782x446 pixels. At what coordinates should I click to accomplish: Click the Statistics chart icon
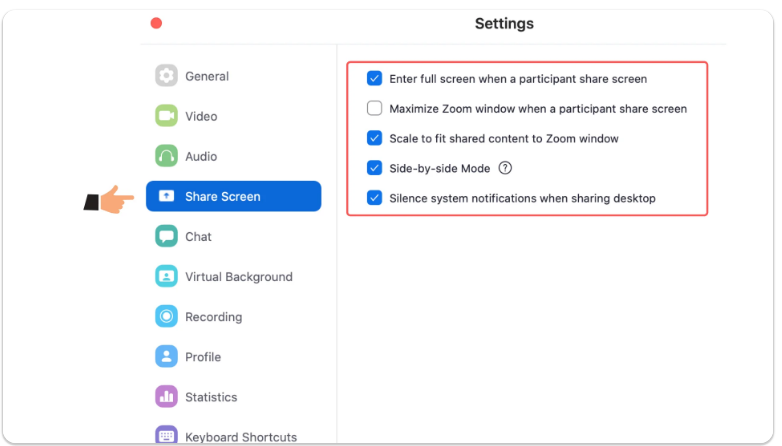166,396
